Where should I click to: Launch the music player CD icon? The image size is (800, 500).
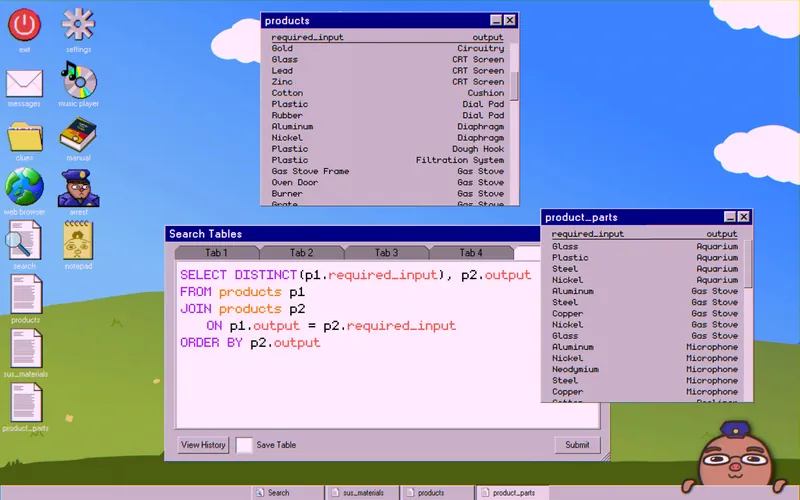click(x=78, y=80)
